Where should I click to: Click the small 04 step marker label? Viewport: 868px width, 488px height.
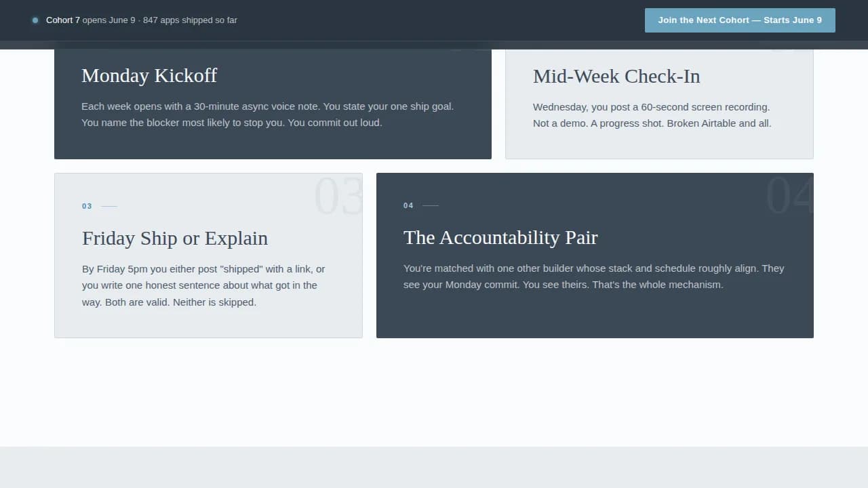tap(408, 205)
